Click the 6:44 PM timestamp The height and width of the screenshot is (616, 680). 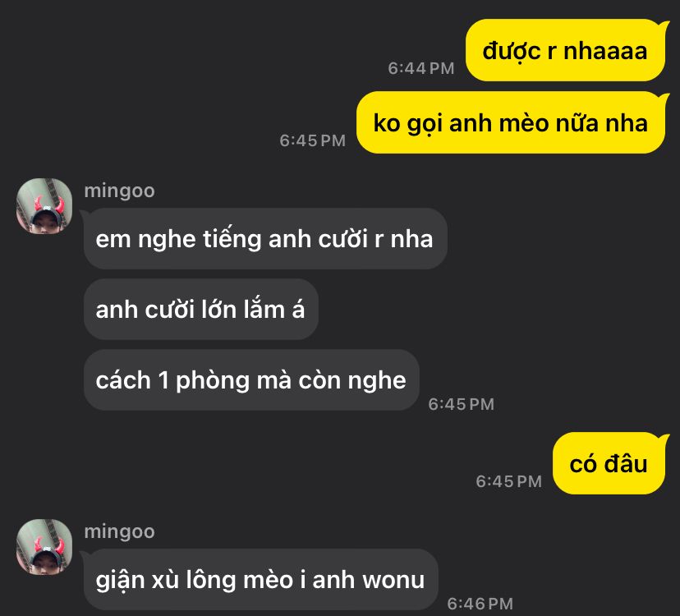pyautogui.click(x=421, y=68)
